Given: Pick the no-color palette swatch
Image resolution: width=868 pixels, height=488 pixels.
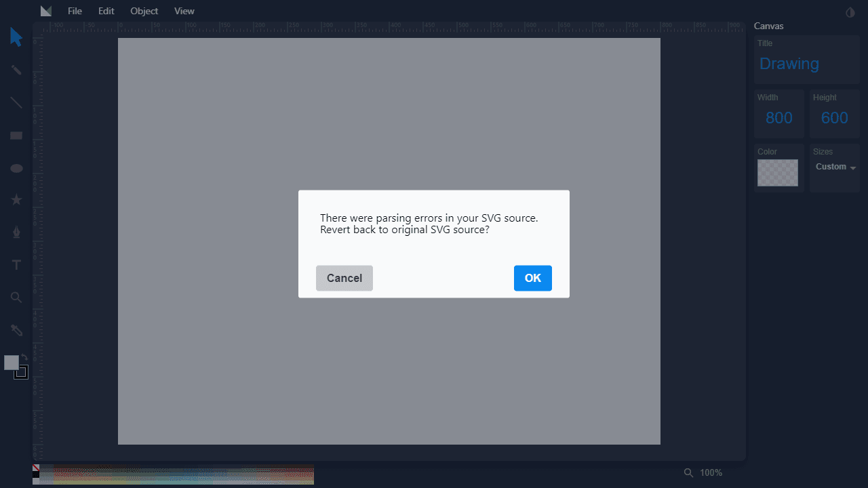Looking at the screenshot, I should (x=36, y=468).
